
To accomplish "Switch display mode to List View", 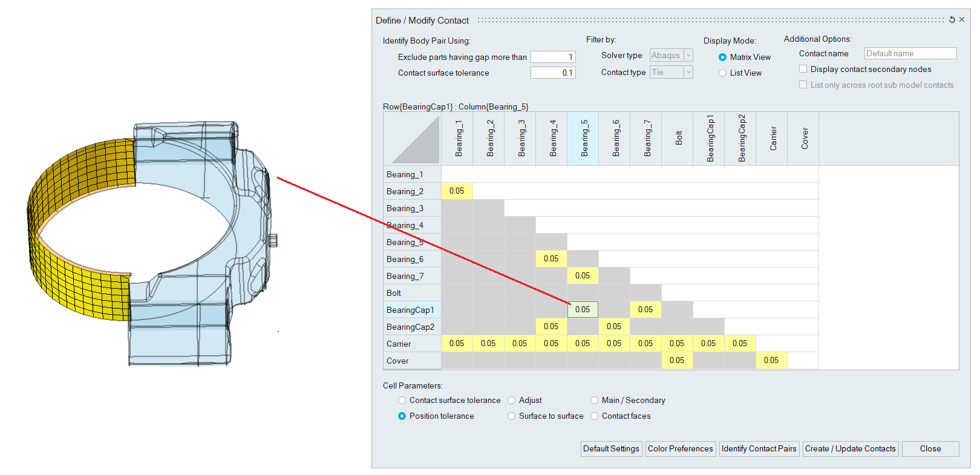I will click(x=722, y=73).
